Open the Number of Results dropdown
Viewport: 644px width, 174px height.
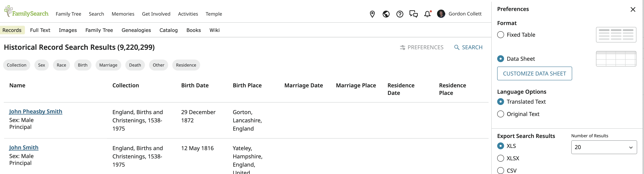(604, 147)
